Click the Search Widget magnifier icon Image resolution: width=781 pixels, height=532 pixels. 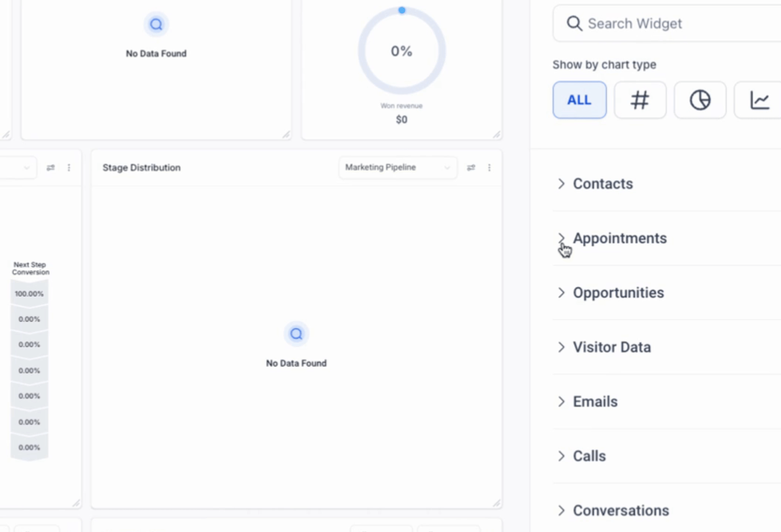pyautogui.click(x=574, y=24)
